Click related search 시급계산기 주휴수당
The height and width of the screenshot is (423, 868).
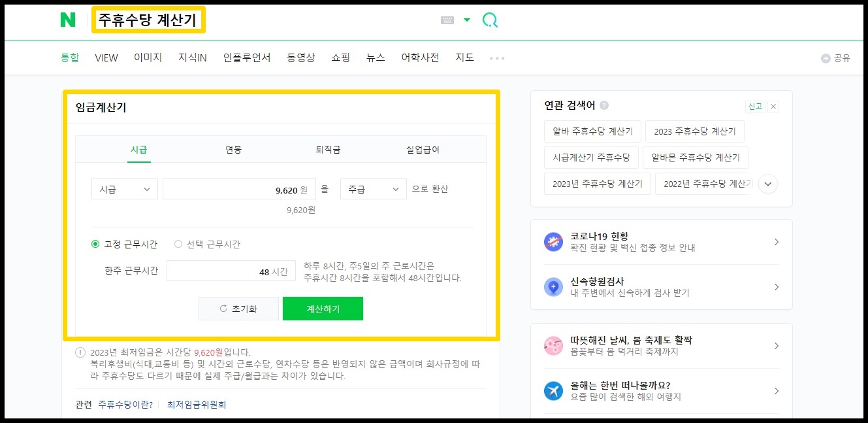[x=592, y=158]
